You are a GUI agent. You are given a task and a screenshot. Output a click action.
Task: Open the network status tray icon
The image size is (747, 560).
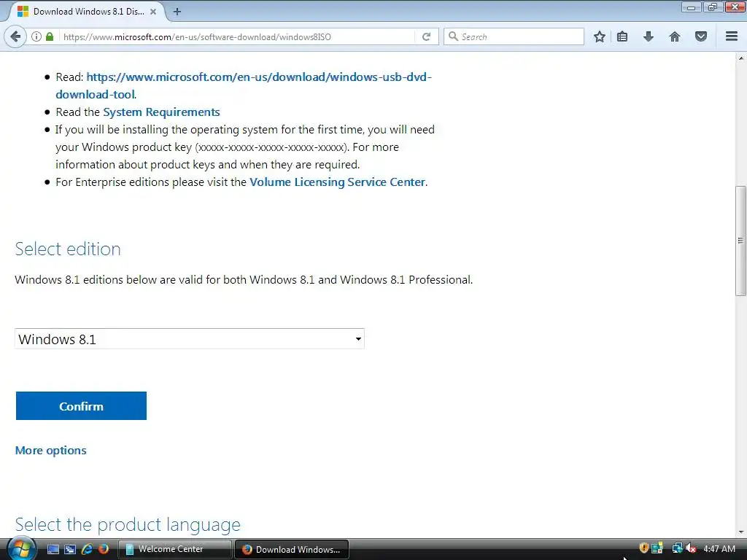[x=677, y=548]
